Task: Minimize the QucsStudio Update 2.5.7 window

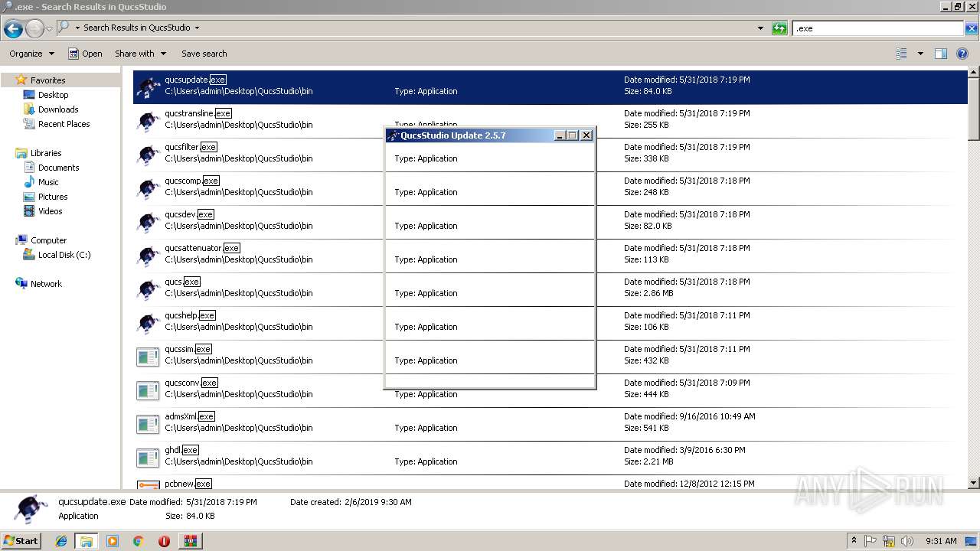Action: click(x=560, y=135)
